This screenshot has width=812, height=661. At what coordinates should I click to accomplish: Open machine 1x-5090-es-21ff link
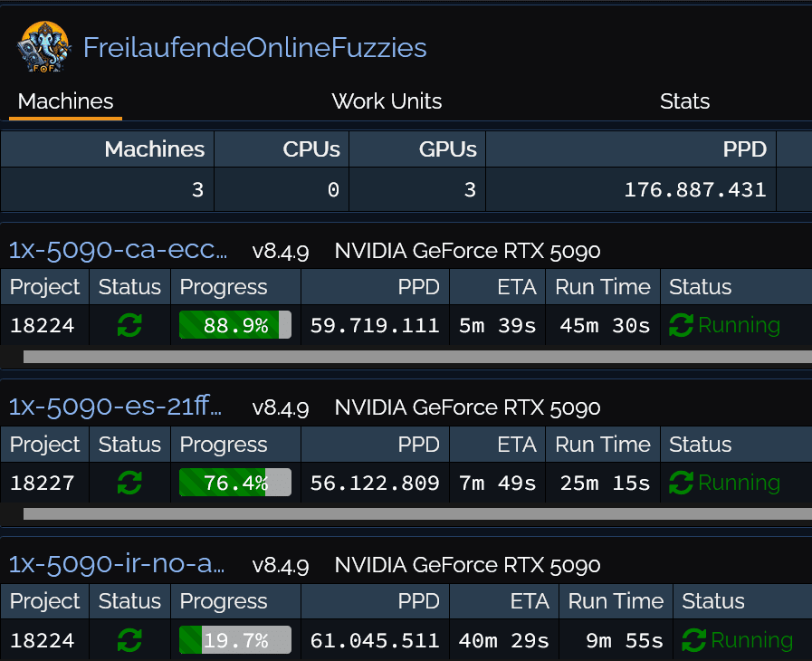(115, 408)
